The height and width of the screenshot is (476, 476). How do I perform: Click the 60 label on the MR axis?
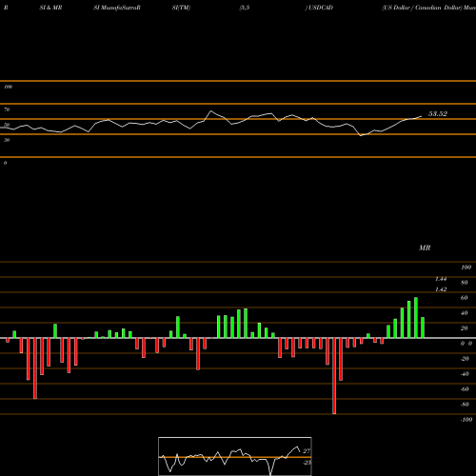click(x=465, y=298)
